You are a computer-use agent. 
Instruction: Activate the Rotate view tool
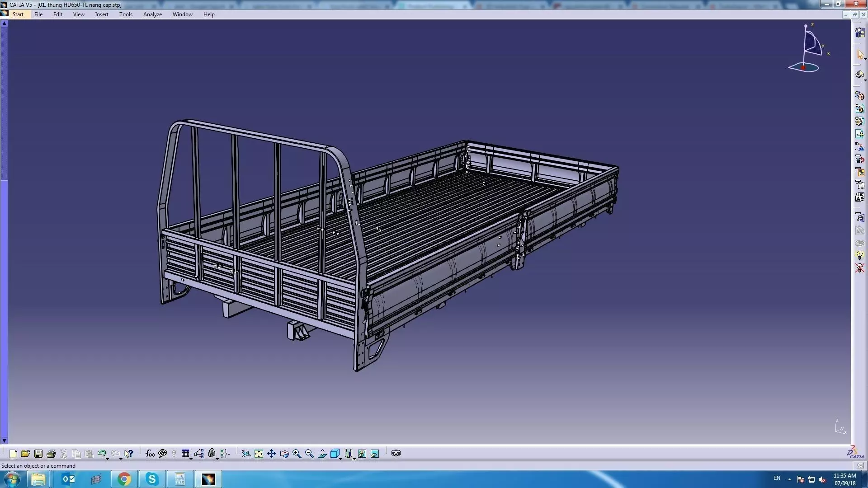click(284, 454)
